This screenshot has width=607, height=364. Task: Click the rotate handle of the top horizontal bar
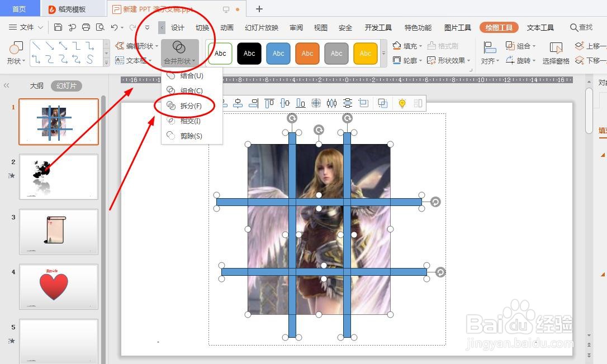(x=435, y=202)
